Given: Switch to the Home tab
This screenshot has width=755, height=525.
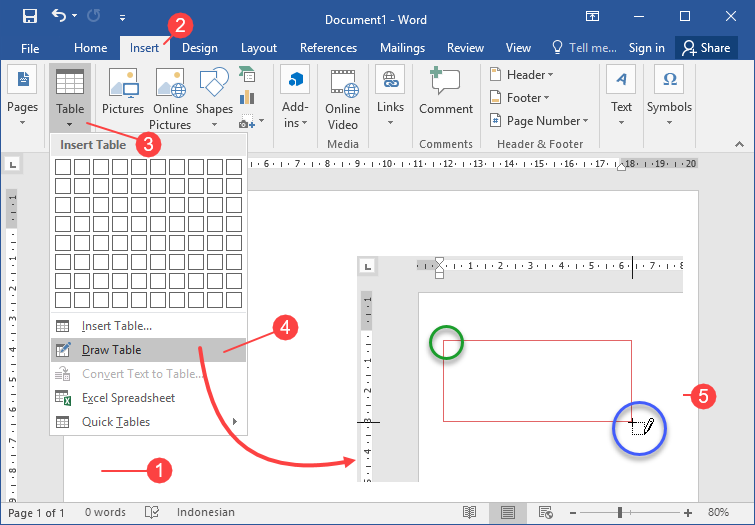Looking at the screenshot, I should tap(91, 48).
